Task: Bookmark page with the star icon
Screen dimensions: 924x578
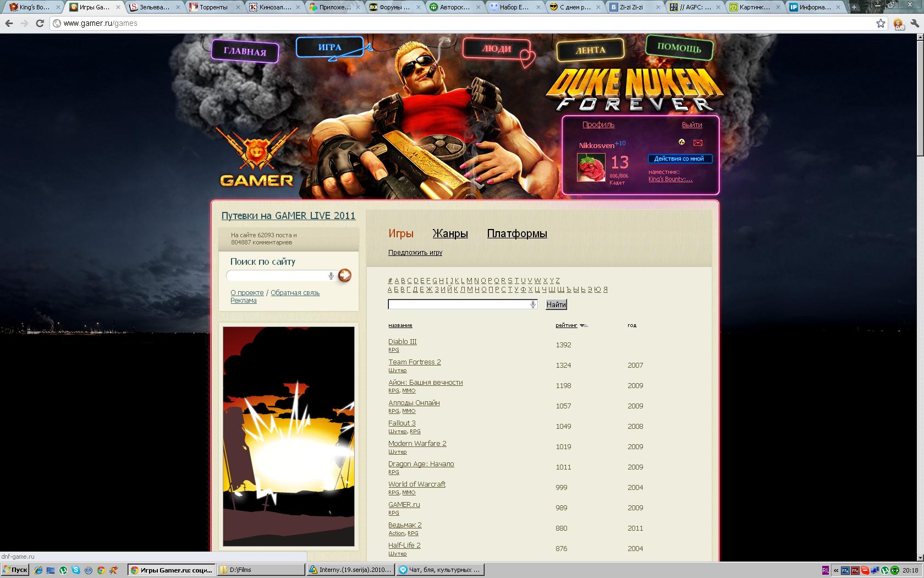Action: (881, 23)
